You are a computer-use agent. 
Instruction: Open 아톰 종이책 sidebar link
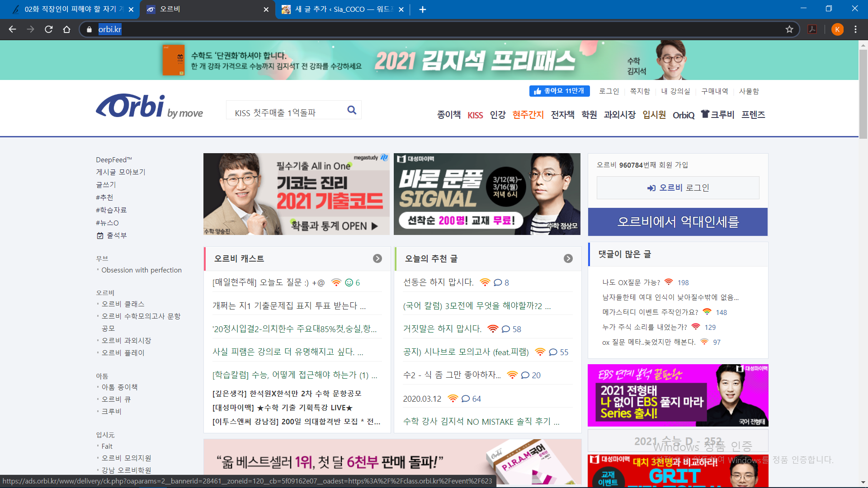pos(119,387)
